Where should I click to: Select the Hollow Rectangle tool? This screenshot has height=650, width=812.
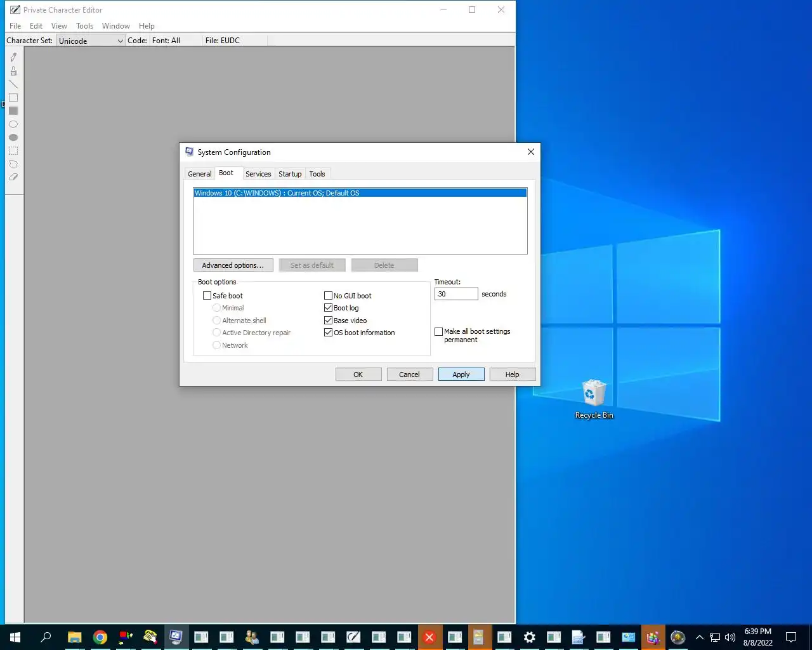point(13,97)
